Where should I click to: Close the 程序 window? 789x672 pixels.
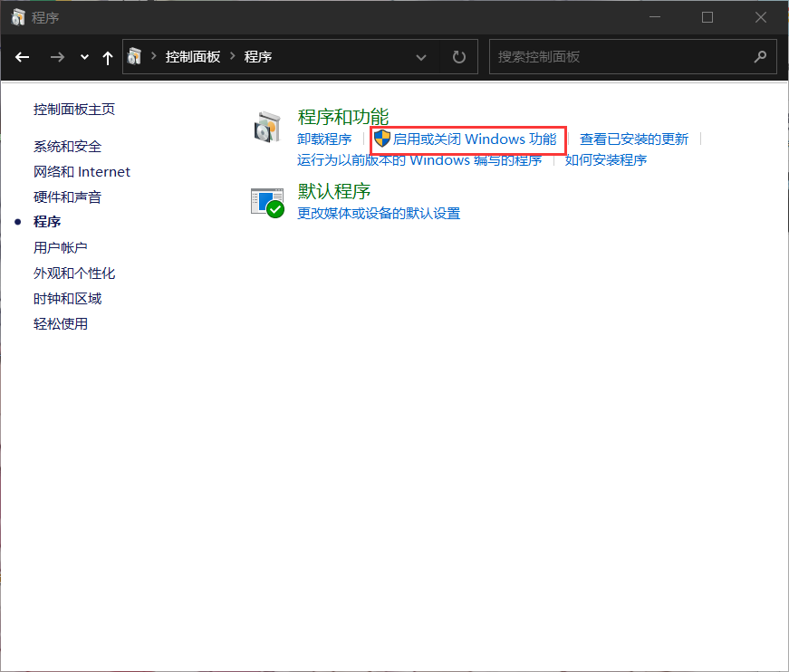point(760,17)
